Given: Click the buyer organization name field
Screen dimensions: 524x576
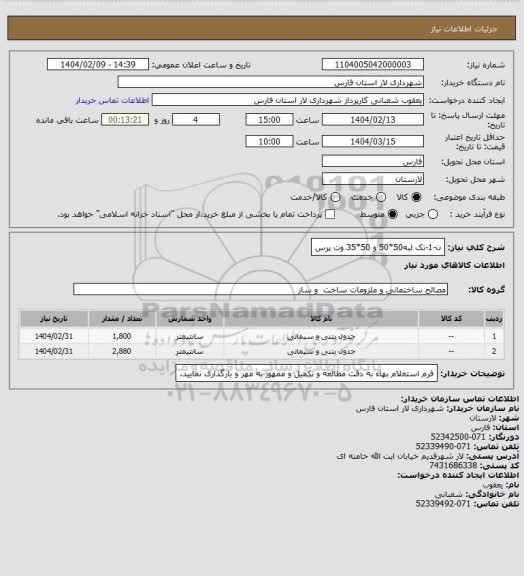Looking at the screenshot, I should [x=270, y=82].
